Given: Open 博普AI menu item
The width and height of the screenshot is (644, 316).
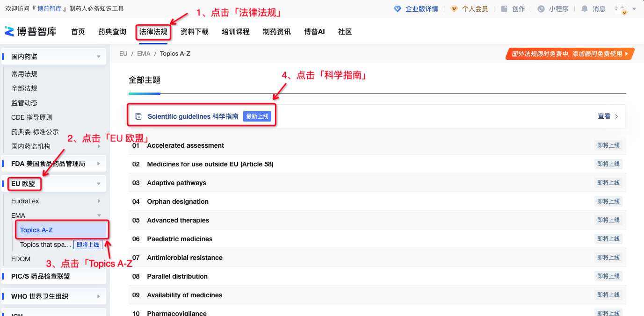Looking at the screenshot, I should [314, 32].
